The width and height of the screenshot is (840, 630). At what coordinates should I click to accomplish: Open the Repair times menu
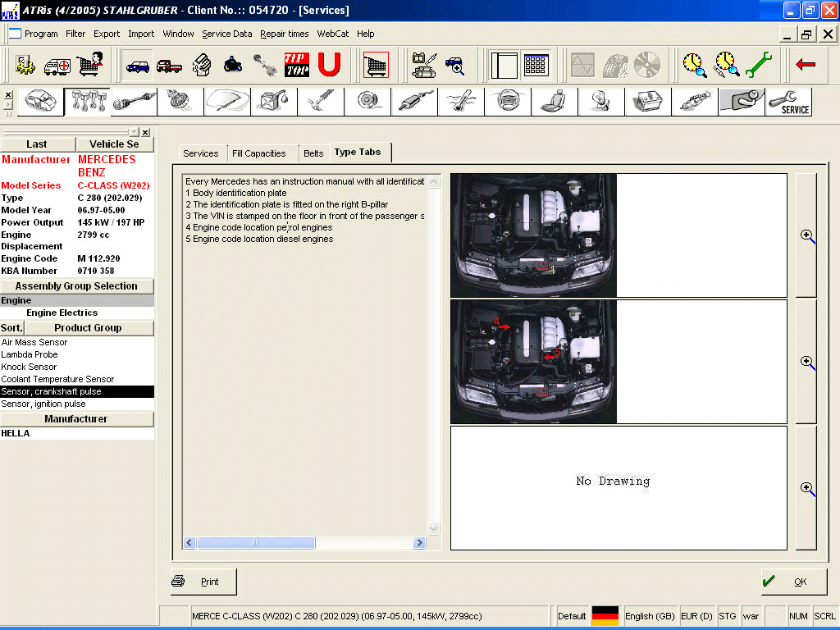[285, 34]
